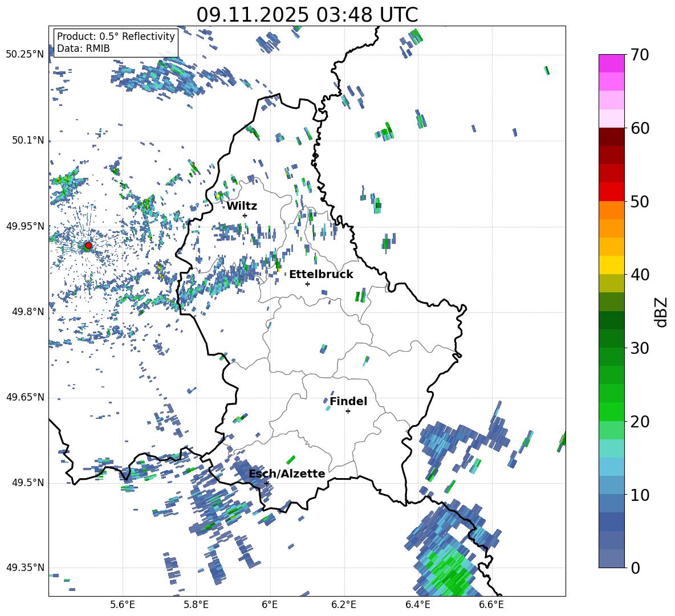
Task: Click the yellow colorbar segment just above 40 dBZ
Action: [x=611, y=265]
